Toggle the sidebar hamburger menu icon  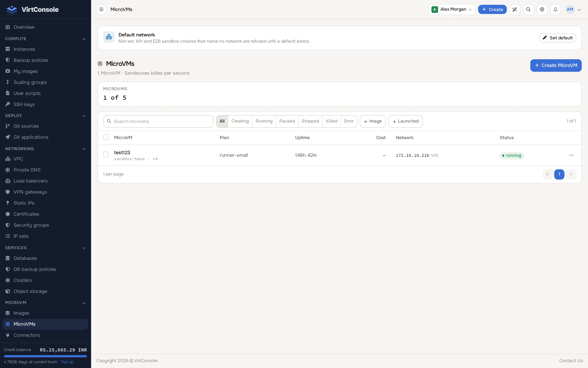pos(101,10)
